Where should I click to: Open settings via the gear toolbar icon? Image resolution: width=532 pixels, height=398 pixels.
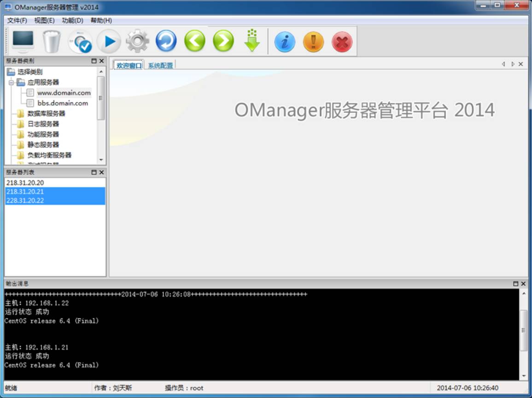(138, 41)
